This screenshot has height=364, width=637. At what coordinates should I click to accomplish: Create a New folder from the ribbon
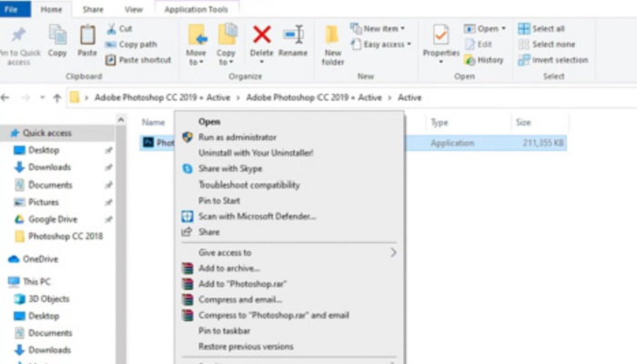coord(333,45)
